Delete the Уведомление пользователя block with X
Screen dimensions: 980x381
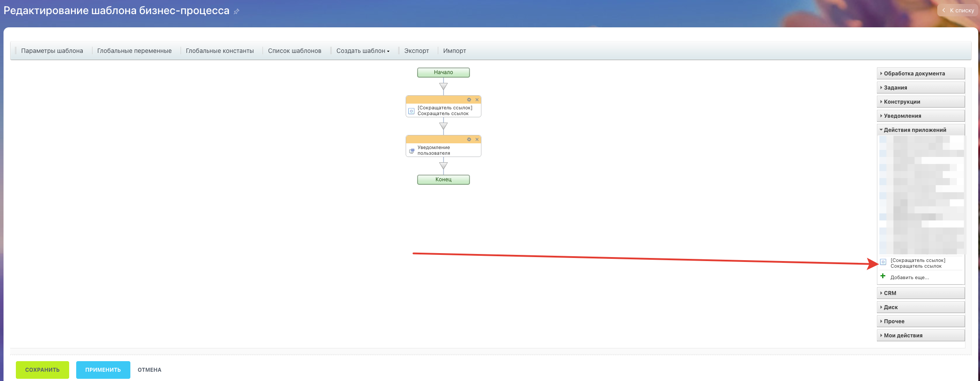477,139
